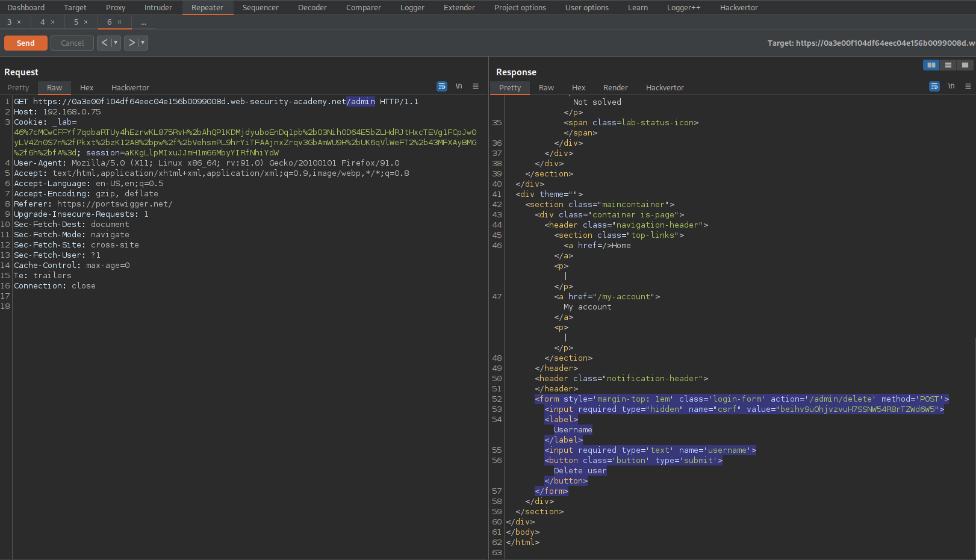Show Response in Raw view
The height and width of the screenshot is (560, 976).
click(x=547, y=87)
